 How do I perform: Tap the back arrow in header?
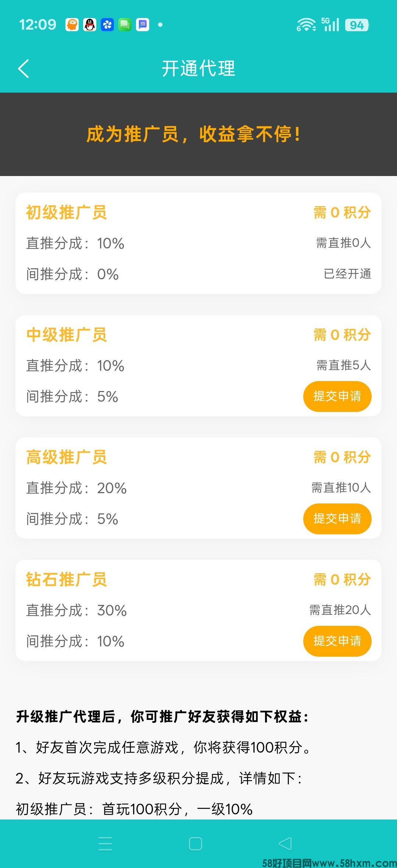pos(24,69)
